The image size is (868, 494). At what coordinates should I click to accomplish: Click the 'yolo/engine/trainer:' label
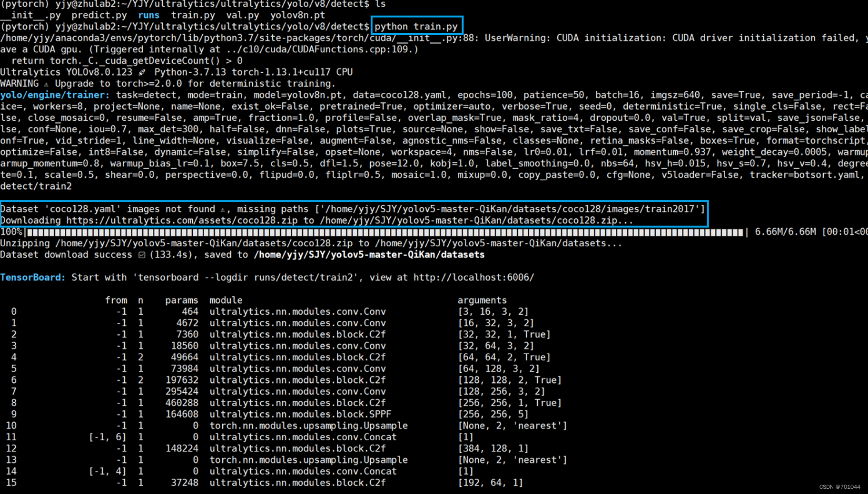(55, 95)
